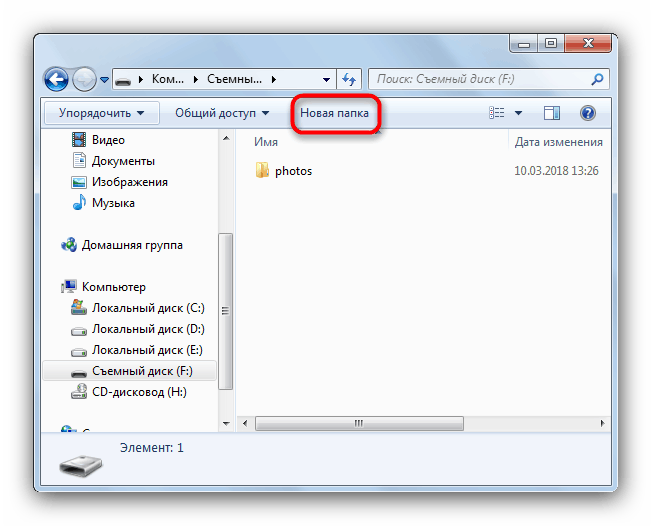The image size is (652, 526).
Task: Click the photos folder icon
Action: click(262, 170)
